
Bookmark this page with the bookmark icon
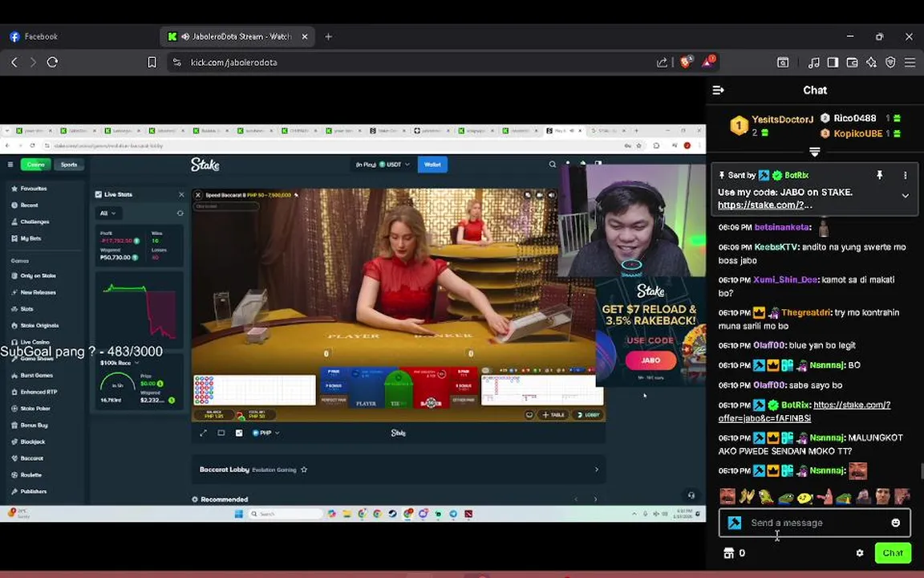click(x=152, y=62)
